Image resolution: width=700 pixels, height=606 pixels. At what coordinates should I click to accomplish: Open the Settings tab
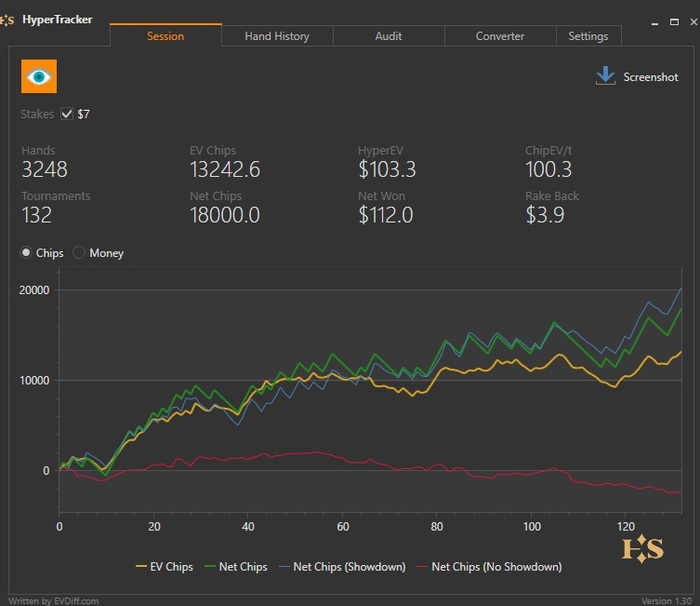[588, 36]
